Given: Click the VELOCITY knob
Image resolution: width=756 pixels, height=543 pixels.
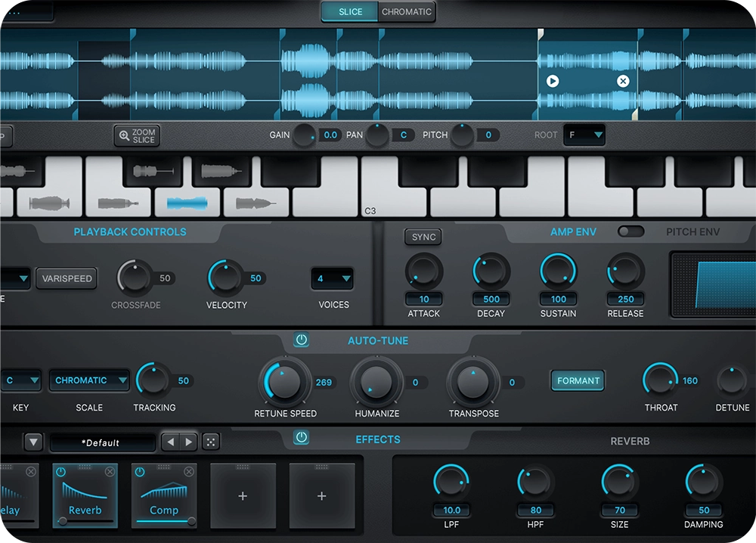Looking at the screenshot, I should click(x=225, y=278).
